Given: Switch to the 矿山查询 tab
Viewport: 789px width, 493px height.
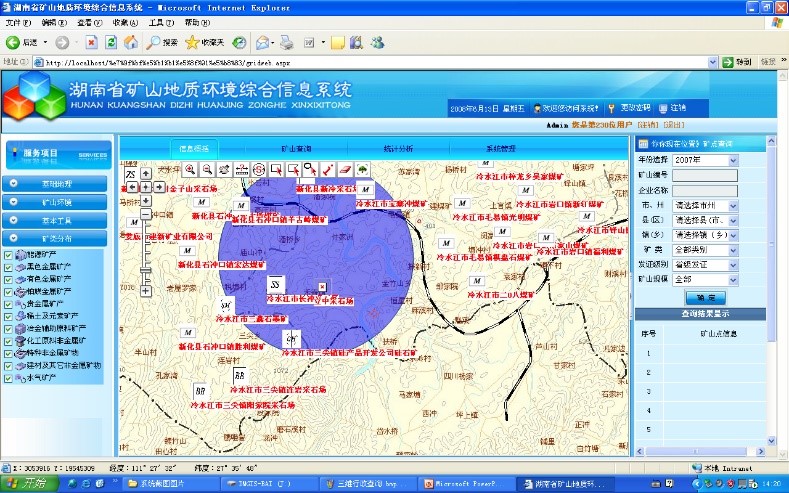Looking at the screenshot, I should click(x=297, y=148).
